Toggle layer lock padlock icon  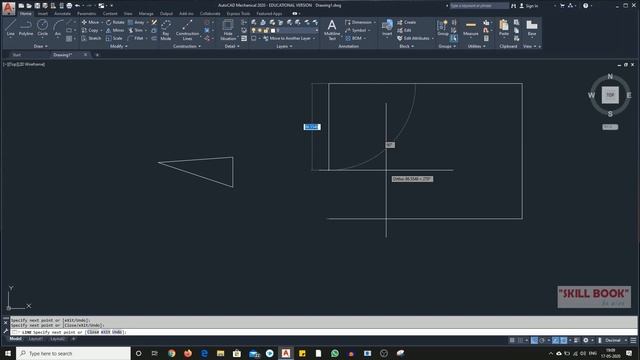pyautogui.click(x=266, y=30)
